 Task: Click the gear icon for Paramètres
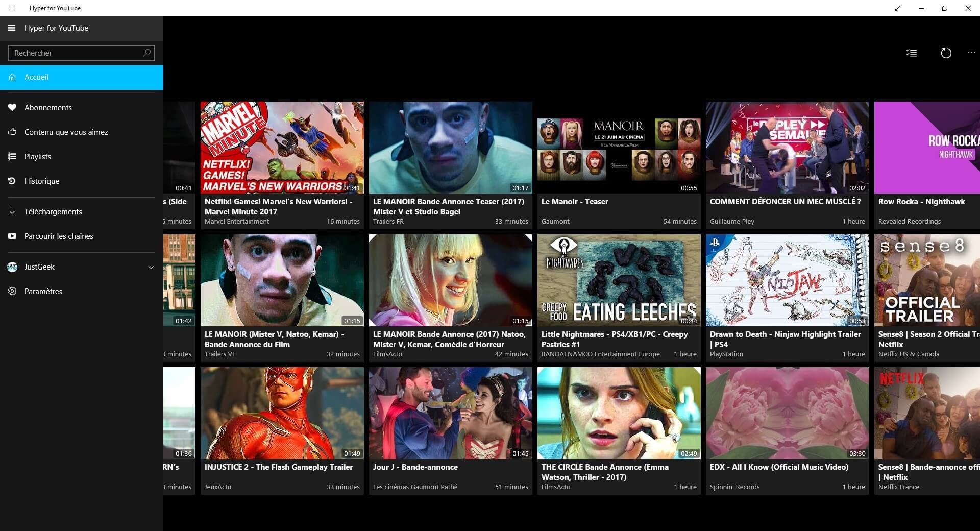[12, 292]
